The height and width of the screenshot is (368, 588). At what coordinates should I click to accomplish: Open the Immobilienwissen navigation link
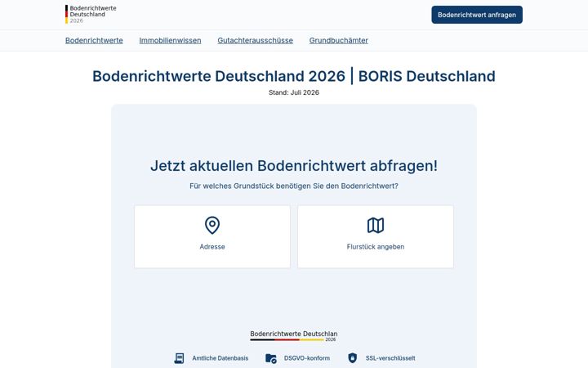point(170,40)
